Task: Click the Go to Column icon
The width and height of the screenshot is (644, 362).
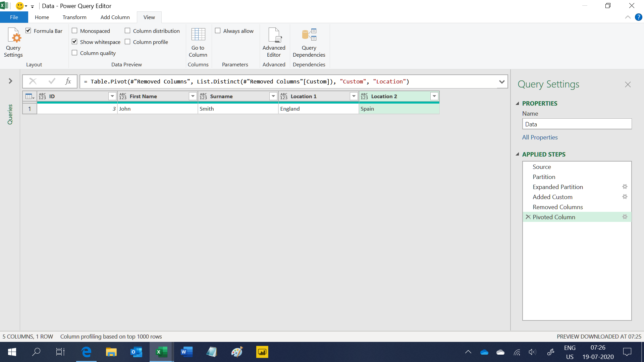Action: [198, 43]
